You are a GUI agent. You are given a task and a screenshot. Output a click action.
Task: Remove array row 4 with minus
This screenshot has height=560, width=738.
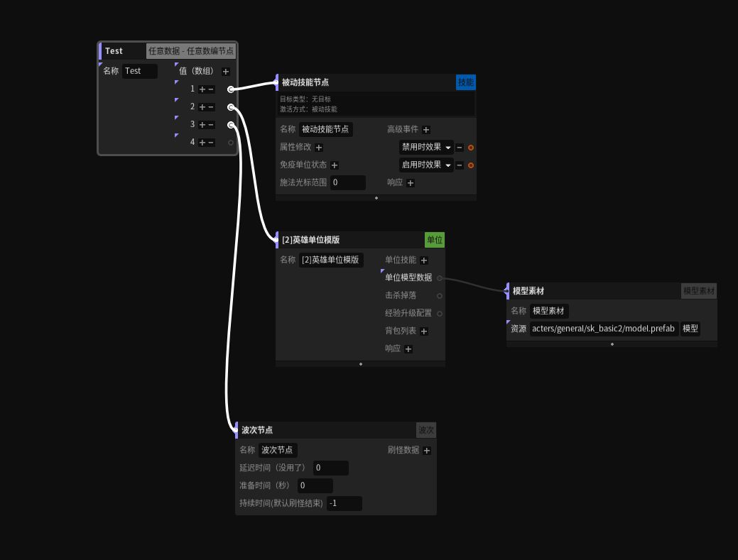[210, 143]
